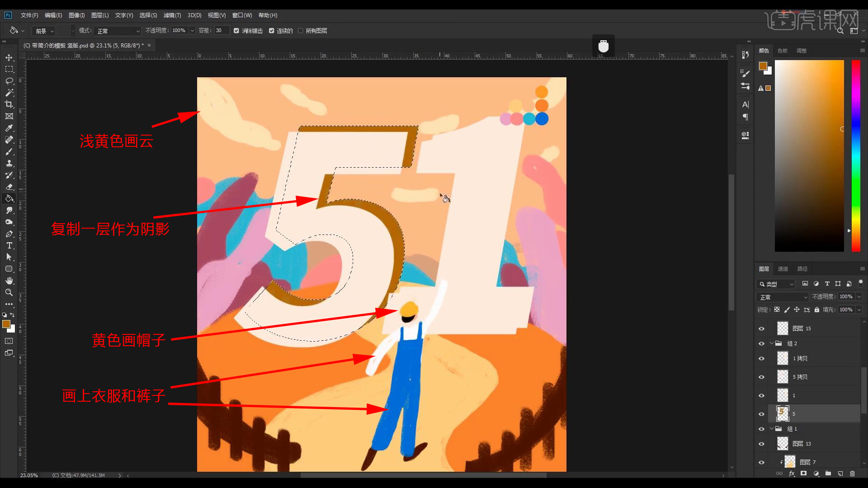Click the delete layer trash icon
This screenshot has width=868, height=488.
pyautogui.click(x=852, y=474)
